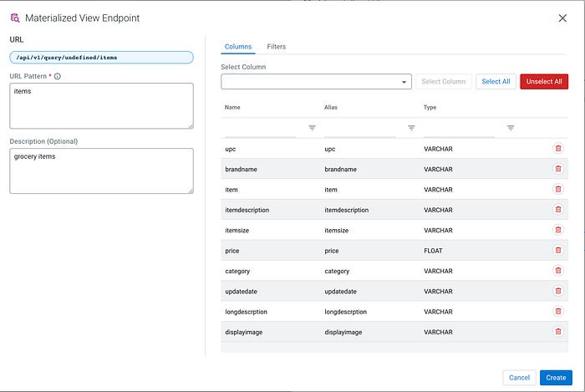Click the Create button
Image resolution: width=585 pixels, height=392 pixels.
pos(556,377)
